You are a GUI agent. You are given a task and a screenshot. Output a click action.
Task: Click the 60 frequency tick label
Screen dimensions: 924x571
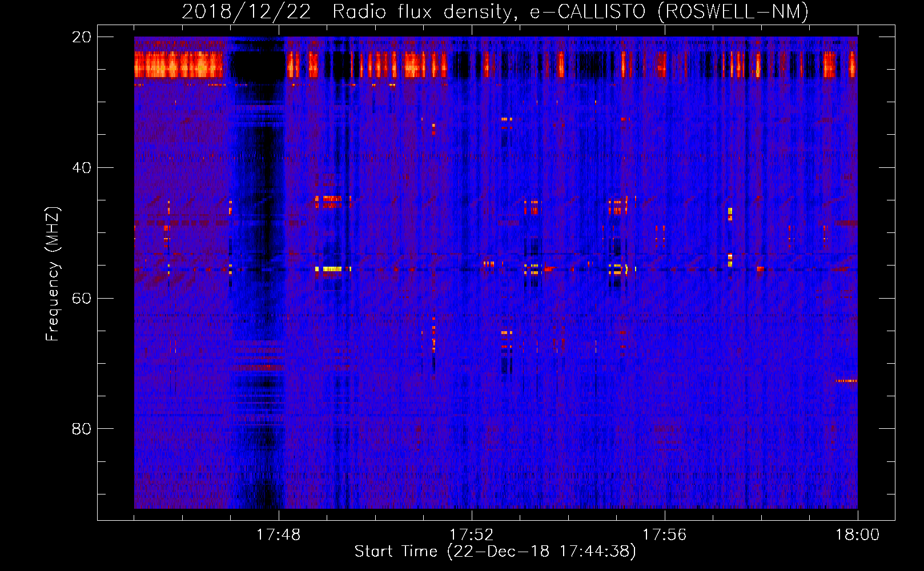point(81,299)
